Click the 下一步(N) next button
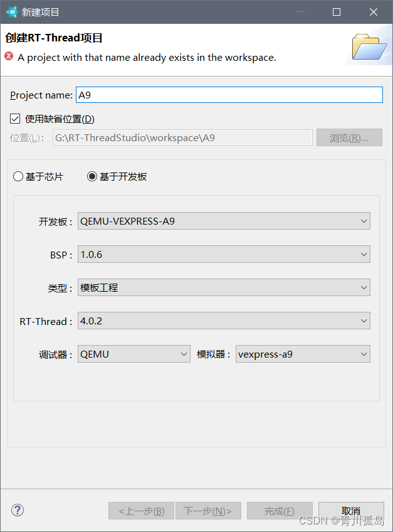The width and height of the screenshot is (393, 532). pyautogui.click(x=208, y=511)
